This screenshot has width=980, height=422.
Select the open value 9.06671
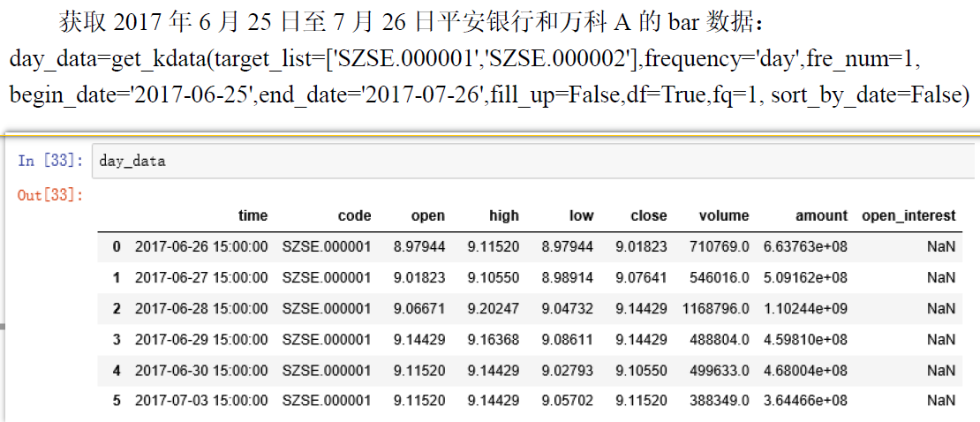[419, 308]
